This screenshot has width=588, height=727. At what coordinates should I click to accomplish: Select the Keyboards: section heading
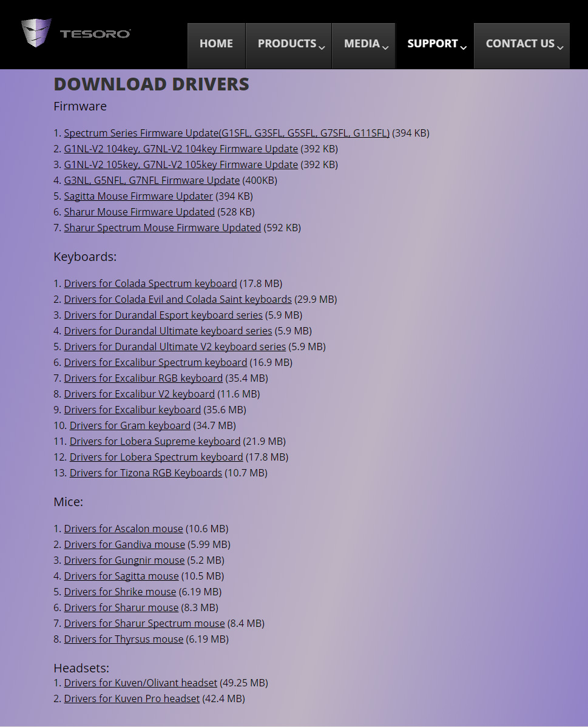pyautogui.click(x=85, y=257)
